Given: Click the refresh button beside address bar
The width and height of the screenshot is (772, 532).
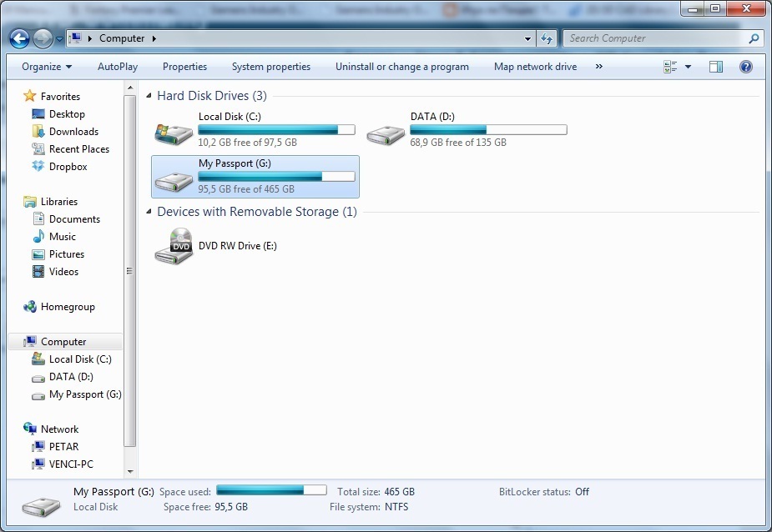Looking at the screenshot, I should pos(547,38).
